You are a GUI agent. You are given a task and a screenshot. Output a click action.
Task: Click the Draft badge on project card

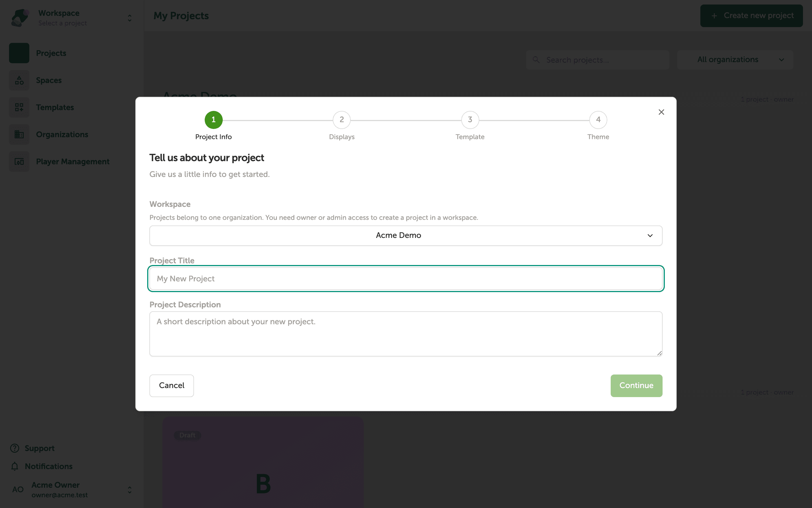(x=187, y=435)
